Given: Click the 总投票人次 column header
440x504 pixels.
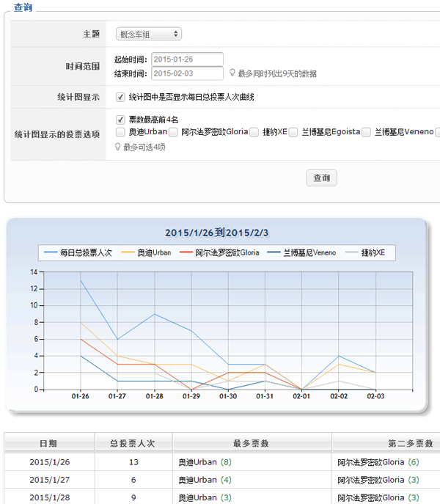Looking at the screenshot, I should click(x=133, y=443).
